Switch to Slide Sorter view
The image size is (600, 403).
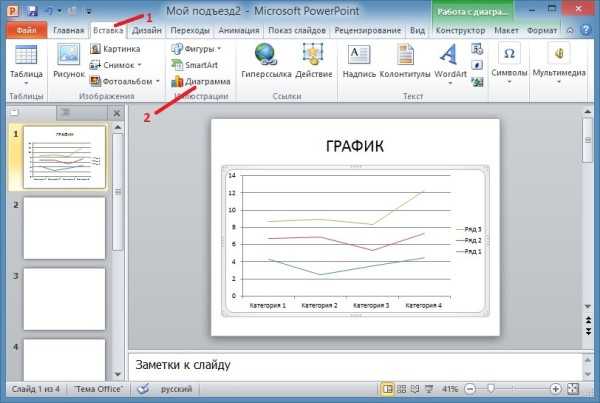click(402, 388)
